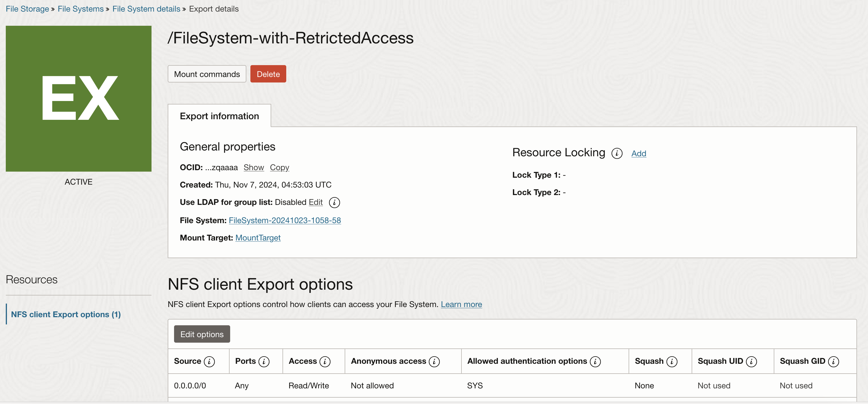The image size is (868, 404).
Task: Edit the Use LDAP for group list setting
Action: pyautogui.click(x=315, y=202)
